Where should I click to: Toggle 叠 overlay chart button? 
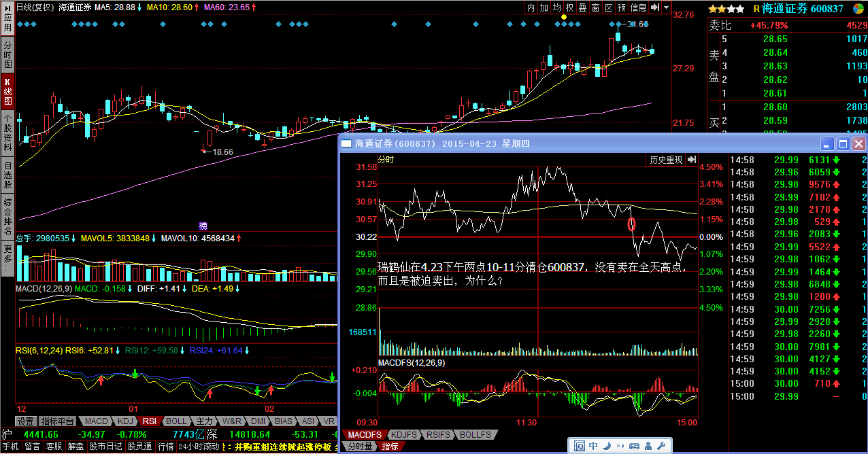(x=583, y=7)
